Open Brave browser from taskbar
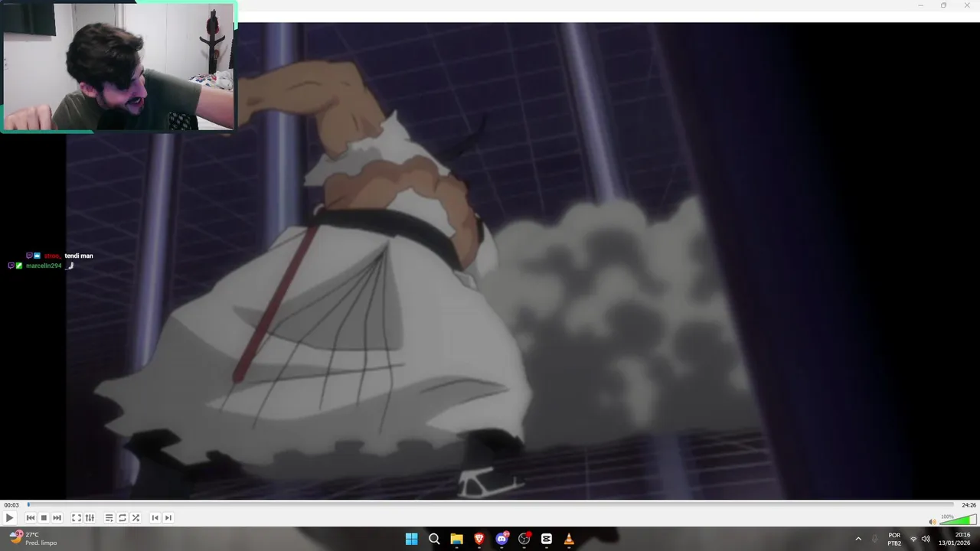The width and height of the screenshot is (980, 551). point(479,539)
